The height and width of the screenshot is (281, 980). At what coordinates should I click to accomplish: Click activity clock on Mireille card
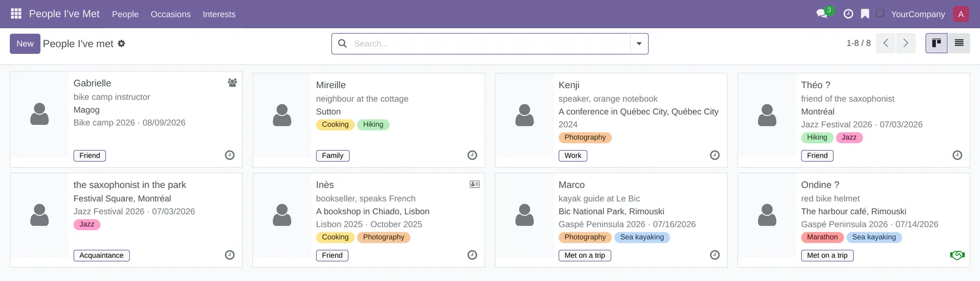click(x=472, y=155)
